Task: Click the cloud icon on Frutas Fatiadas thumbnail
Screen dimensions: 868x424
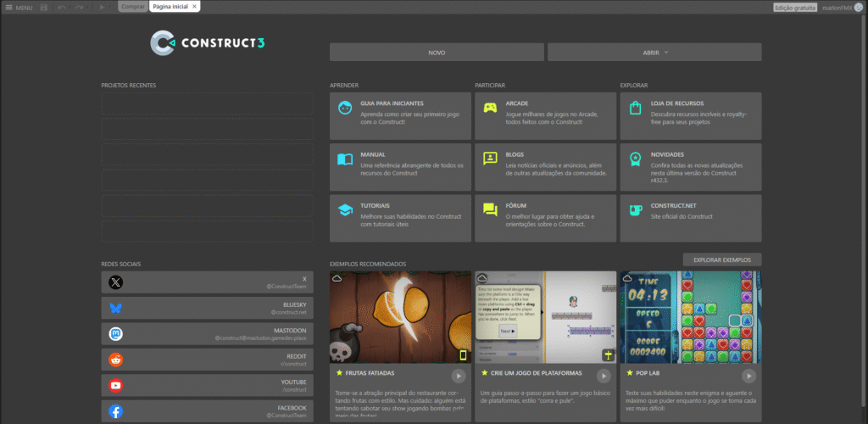Action: (337, 278)
